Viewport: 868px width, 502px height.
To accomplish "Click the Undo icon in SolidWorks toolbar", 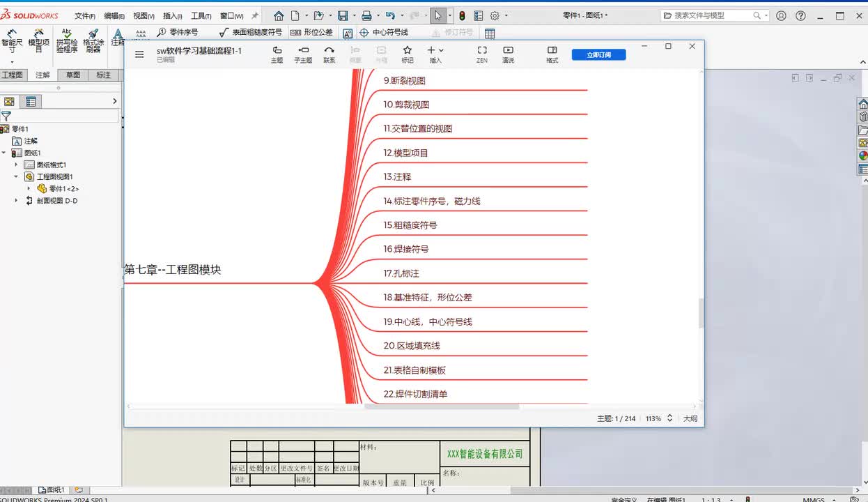I will coord(390,15).
